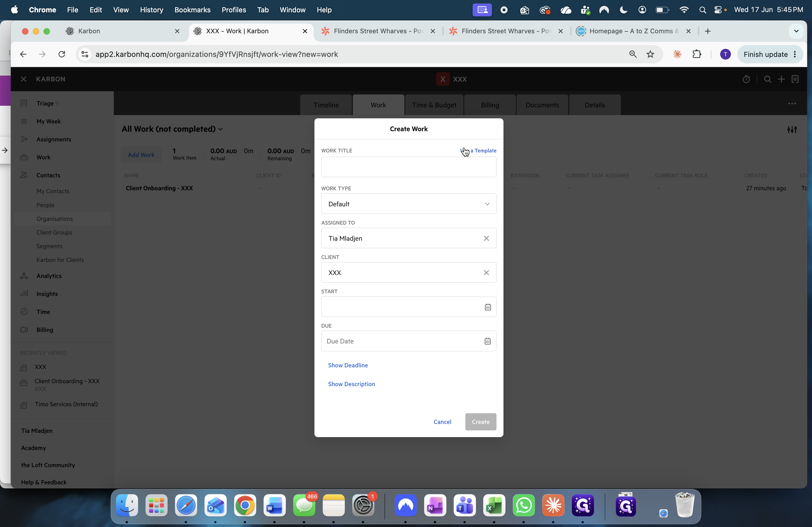Open Karbon for Clients in sidebar

(60, 260)
